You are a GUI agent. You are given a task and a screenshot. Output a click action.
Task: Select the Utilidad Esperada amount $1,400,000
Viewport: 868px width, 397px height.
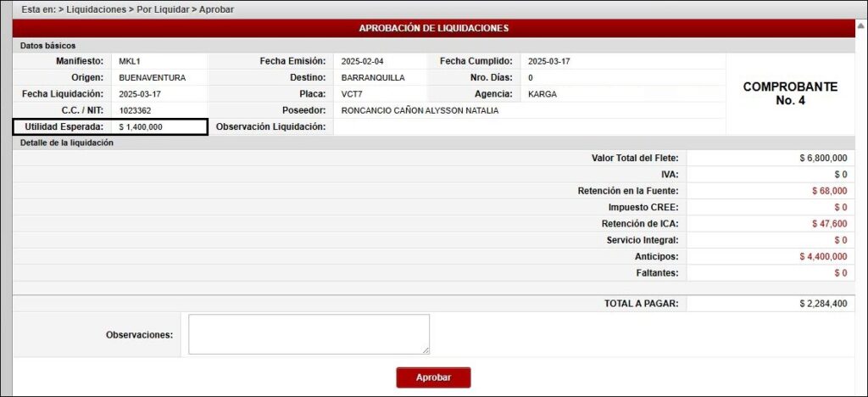pyautogui.click(x=141, y=126)
